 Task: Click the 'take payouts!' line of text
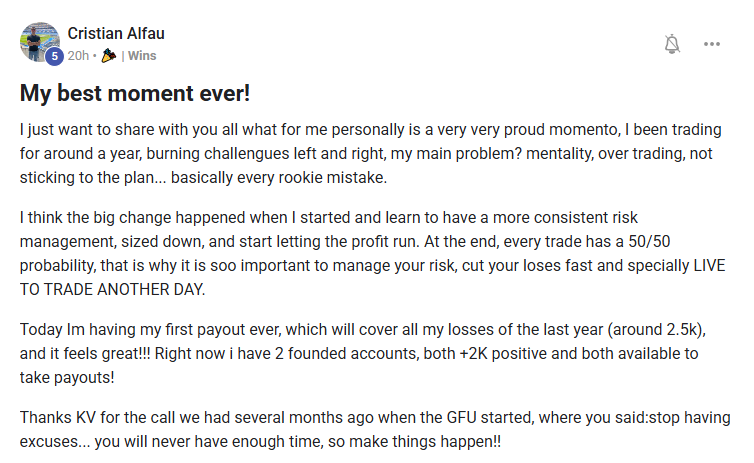coord(67,378)
